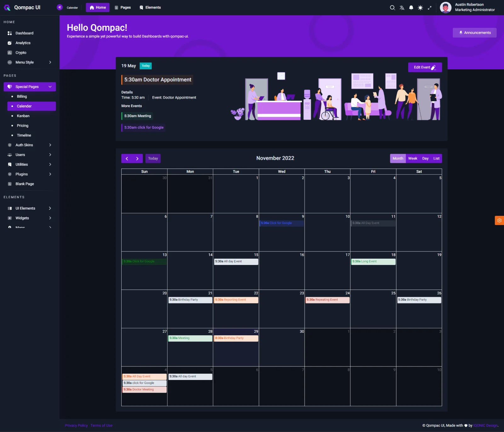504x432 pixels.
Task: Advance to next month arrow
Action: pos(137,158)
